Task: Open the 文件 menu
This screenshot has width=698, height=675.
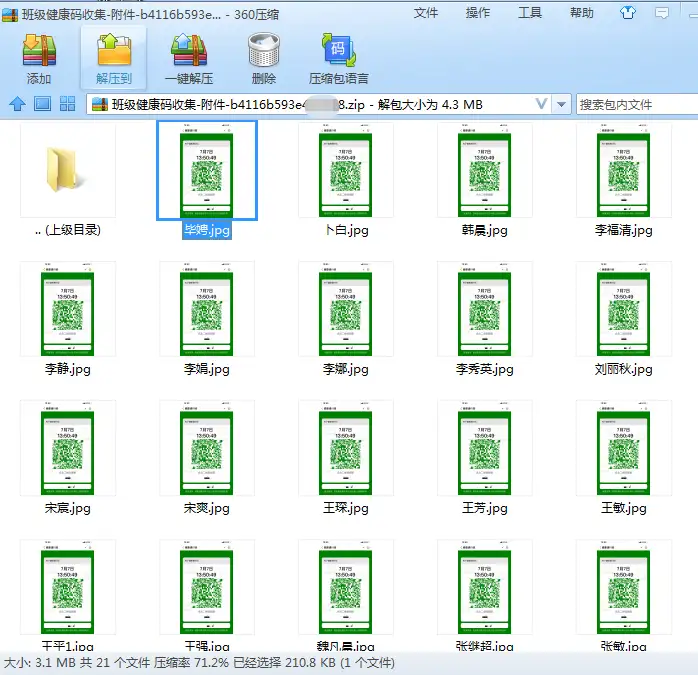Action: 426,13
